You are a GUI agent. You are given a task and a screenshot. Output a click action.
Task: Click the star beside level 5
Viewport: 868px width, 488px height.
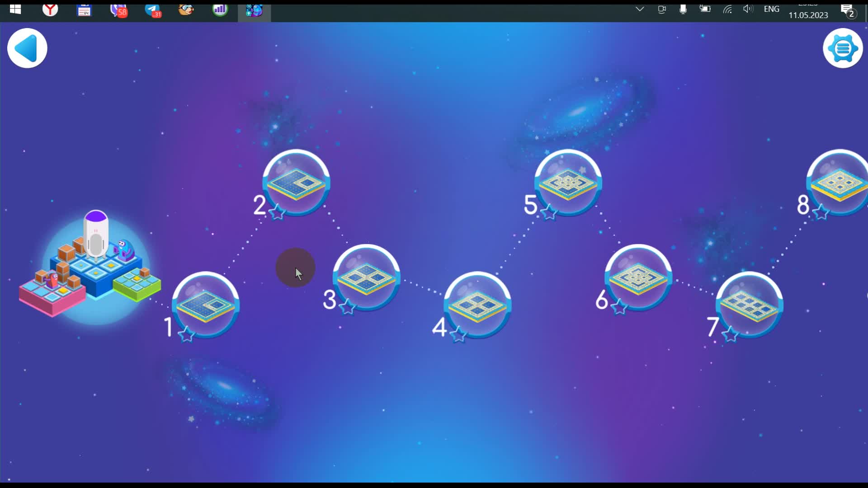549,212
